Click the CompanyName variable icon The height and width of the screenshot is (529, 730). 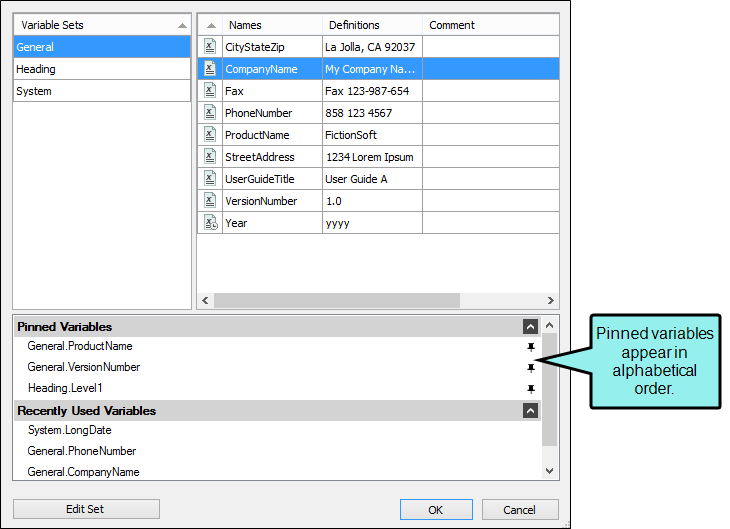(x=210, y=68)
